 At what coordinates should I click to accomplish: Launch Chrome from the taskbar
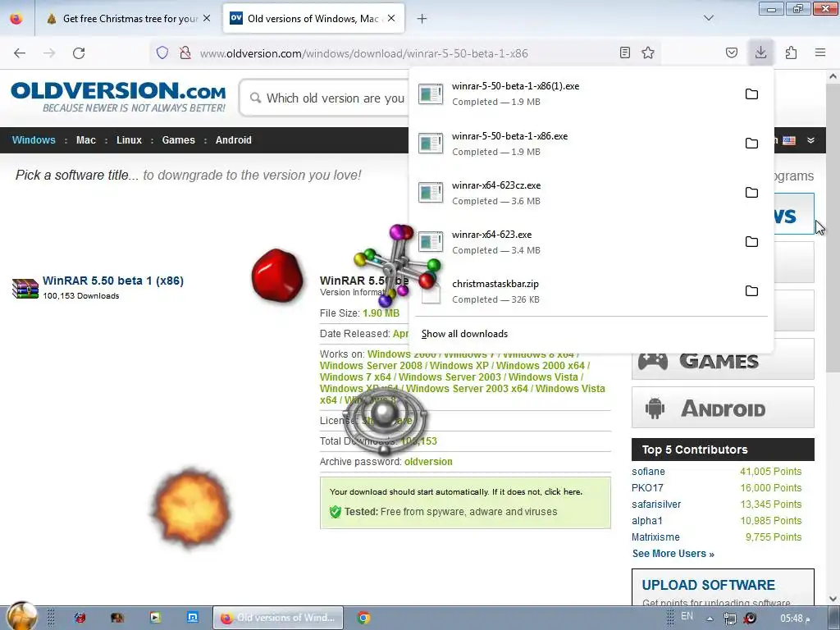tap(363, 618)
